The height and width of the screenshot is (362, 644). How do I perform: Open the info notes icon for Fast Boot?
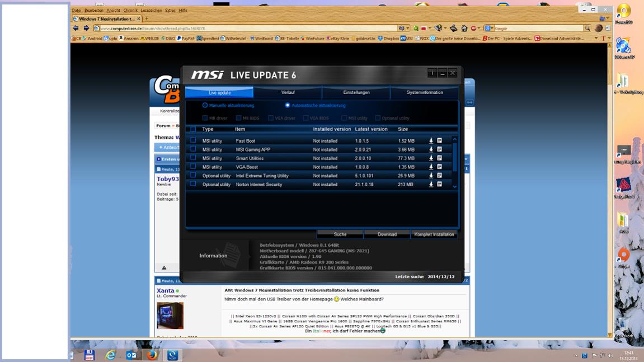click(x=439, y=140)
